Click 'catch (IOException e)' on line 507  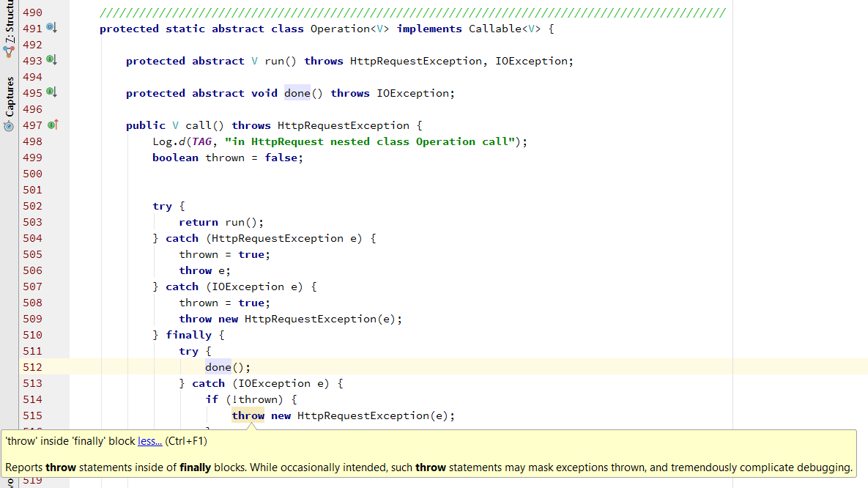click(234, 286)
